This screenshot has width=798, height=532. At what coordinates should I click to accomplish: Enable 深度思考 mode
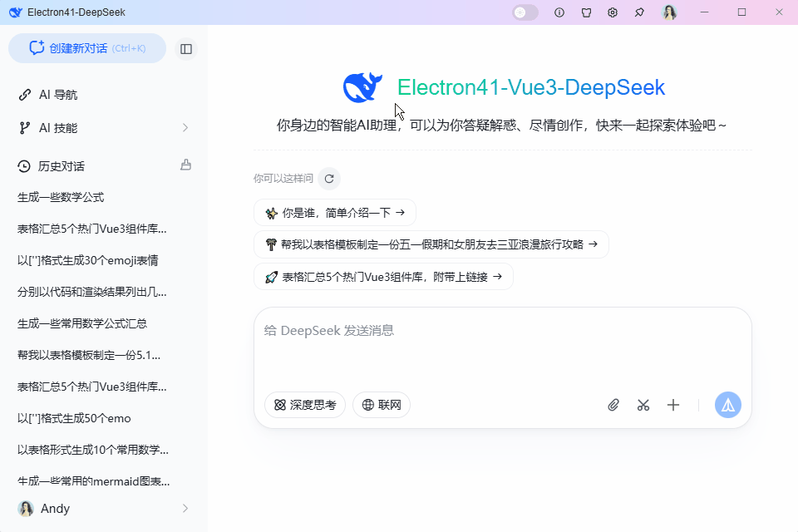(304, 405)
